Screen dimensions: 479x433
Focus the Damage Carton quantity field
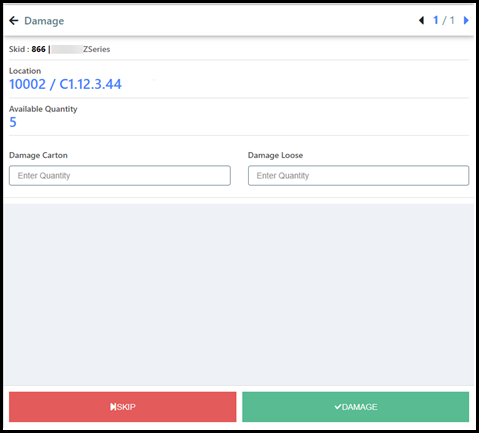tap(120, 175)
